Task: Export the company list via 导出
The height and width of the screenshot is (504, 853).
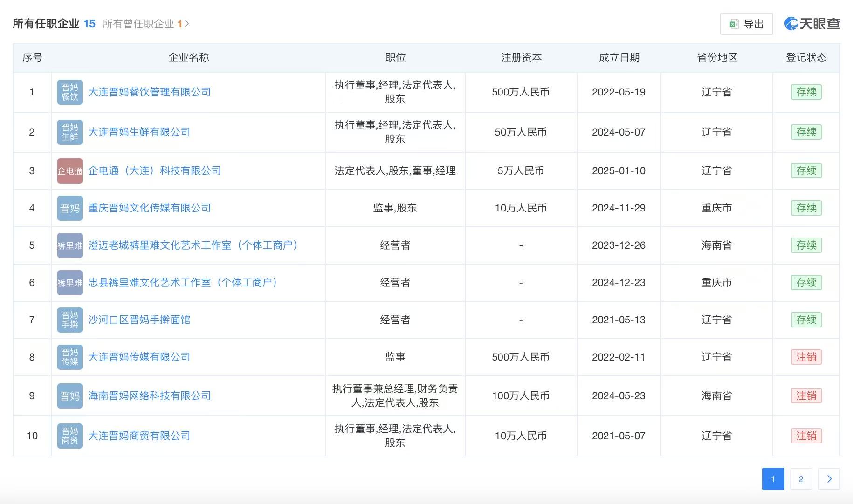Action: point(746,24)
